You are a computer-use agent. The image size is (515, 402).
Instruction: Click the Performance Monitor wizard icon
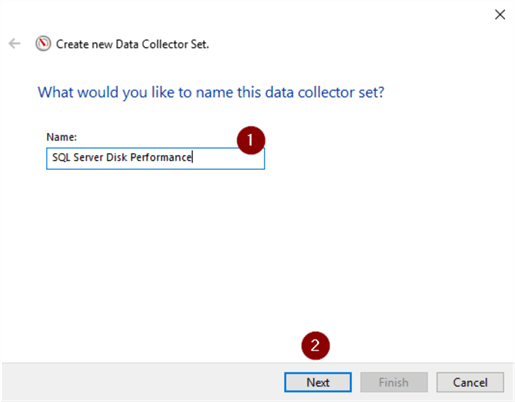43,43
